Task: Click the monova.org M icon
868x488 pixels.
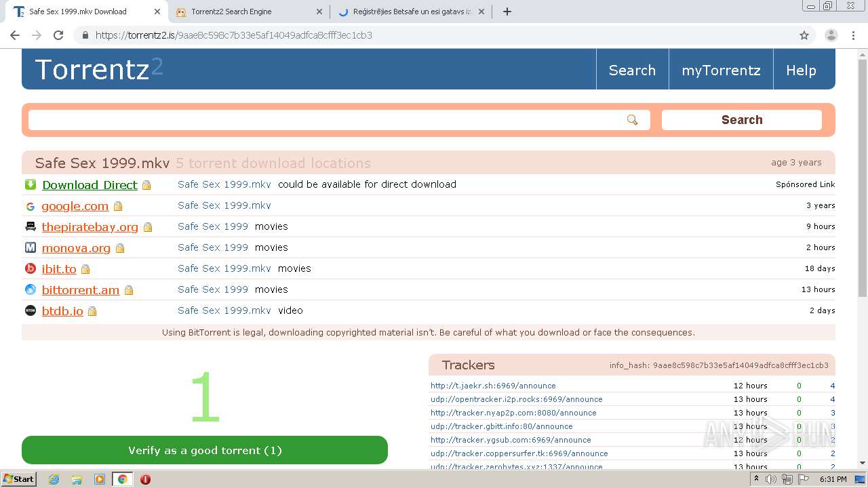Action: tap(31, 248)
